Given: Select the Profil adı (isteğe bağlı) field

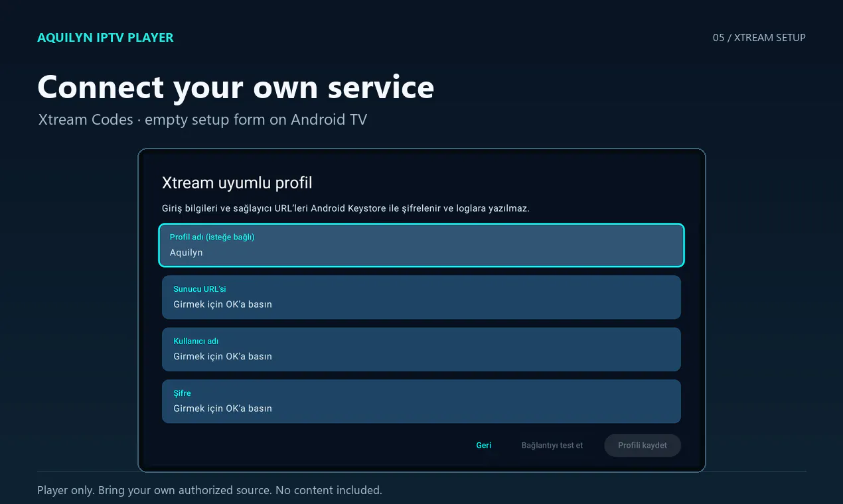Looking at the screenshot, I should point(421,245).
